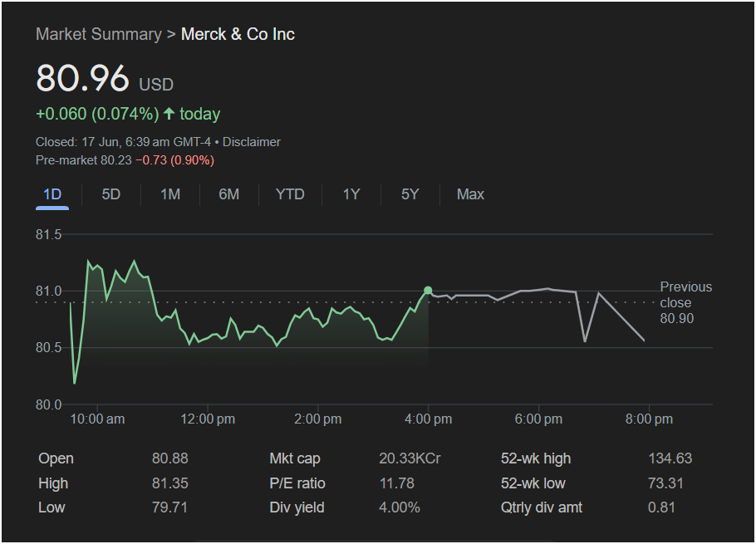This screenshot has height=544, width=756.
Task: Select the YTD tab
Action: 290,194
